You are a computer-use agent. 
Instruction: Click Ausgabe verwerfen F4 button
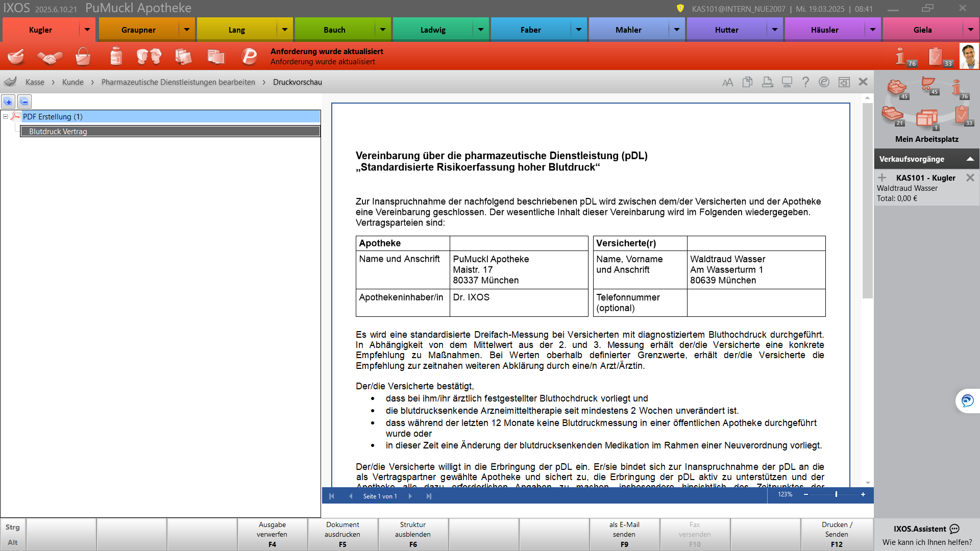(272, 534)
